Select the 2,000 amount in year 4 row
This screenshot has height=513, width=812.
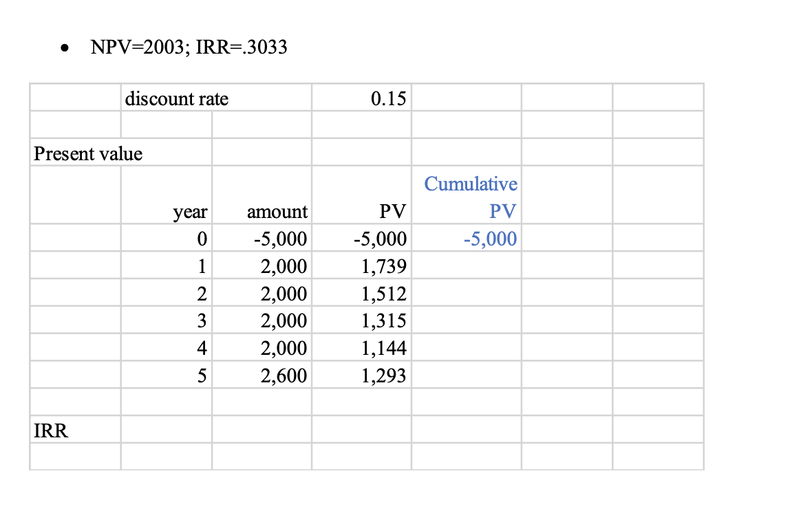pos(261,347)
